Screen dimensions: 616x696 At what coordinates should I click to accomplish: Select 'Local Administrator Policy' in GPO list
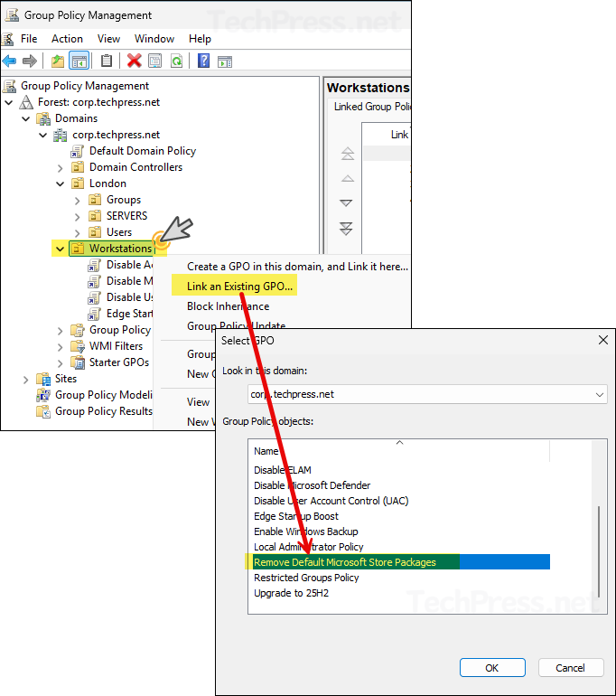(308, 547)
